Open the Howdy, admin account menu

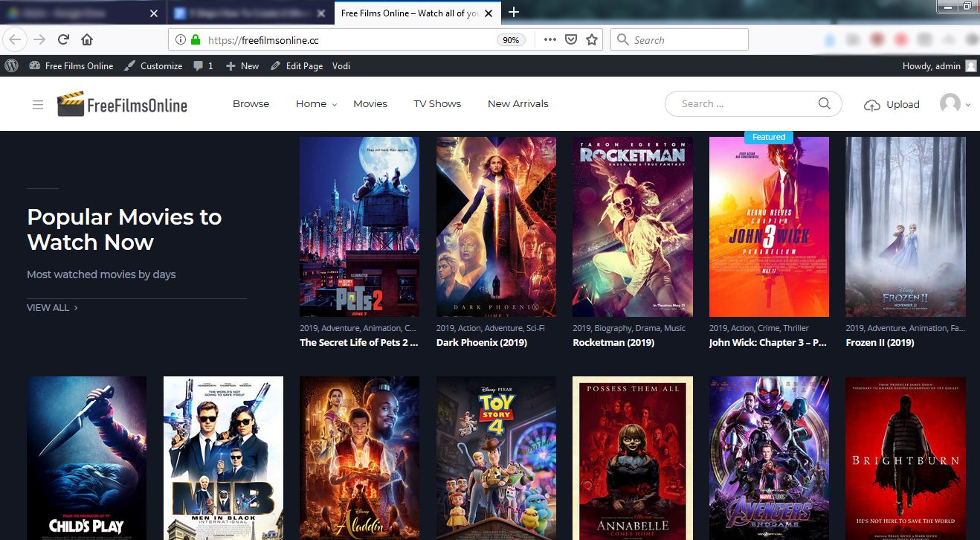pos(939,65)
